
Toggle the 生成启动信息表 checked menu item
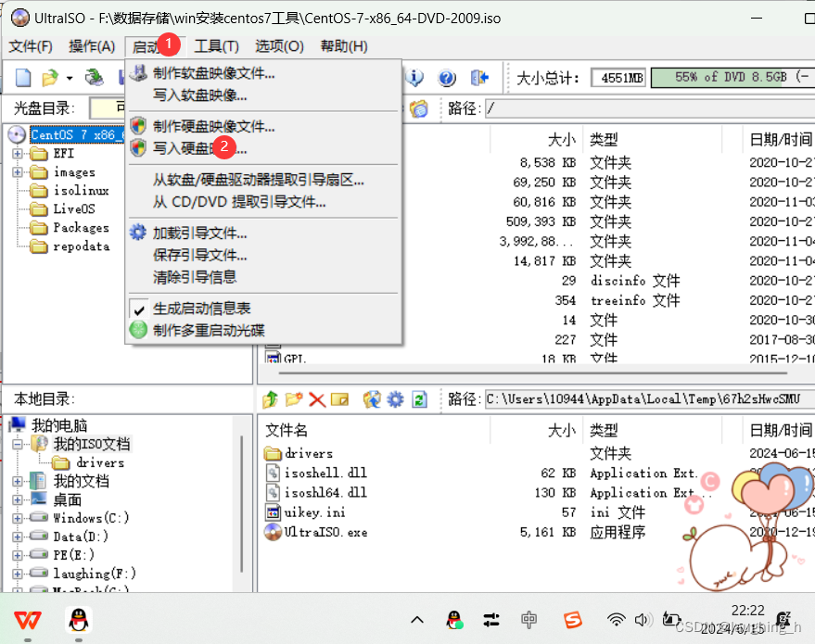pos(263,309)
